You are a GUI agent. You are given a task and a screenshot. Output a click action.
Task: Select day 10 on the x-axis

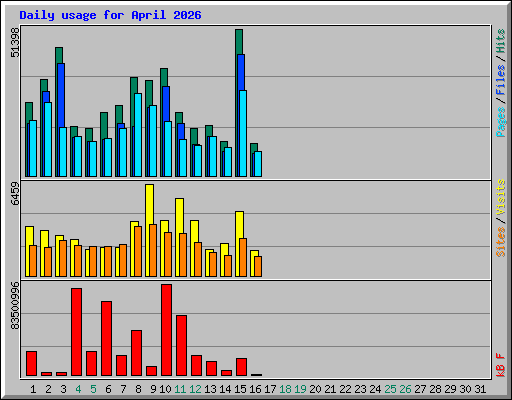165,389
